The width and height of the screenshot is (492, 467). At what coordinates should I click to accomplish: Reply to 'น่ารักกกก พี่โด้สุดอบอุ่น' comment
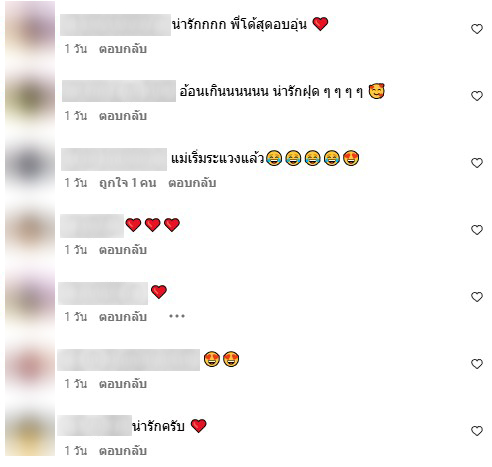[123, 49]
